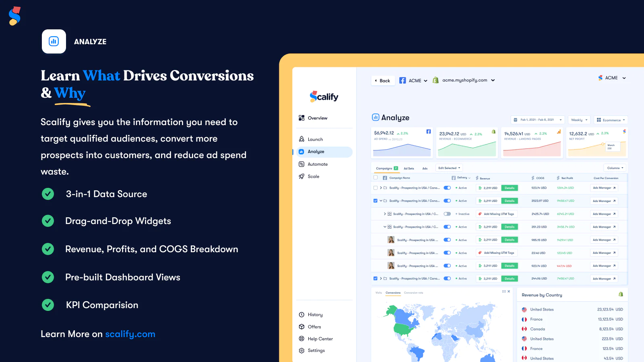The width and height of the screenshot is (644, 362).
Task: Switch to the Ad Sets tab
Action: pyautogui.click(x=409, y=169)
